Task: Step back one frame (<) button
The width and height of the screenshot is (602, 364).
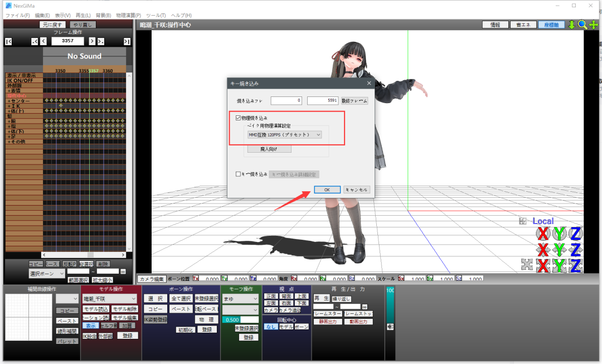Action: [x=43, y=41]
